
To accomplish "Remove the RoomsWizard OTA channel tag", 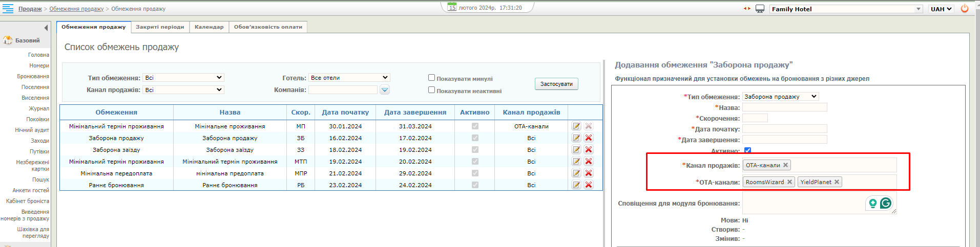I will 789,182.
